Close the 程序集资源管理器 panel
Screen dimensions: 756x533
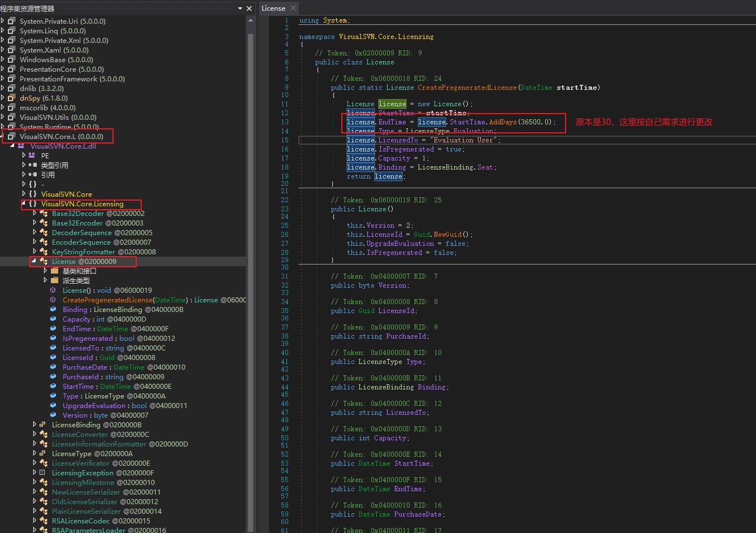[249, 8]
